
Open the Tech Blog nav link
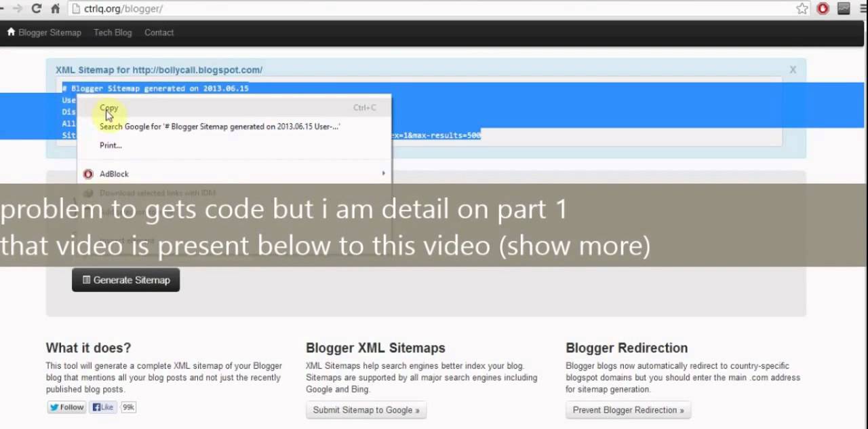(113, 33)
